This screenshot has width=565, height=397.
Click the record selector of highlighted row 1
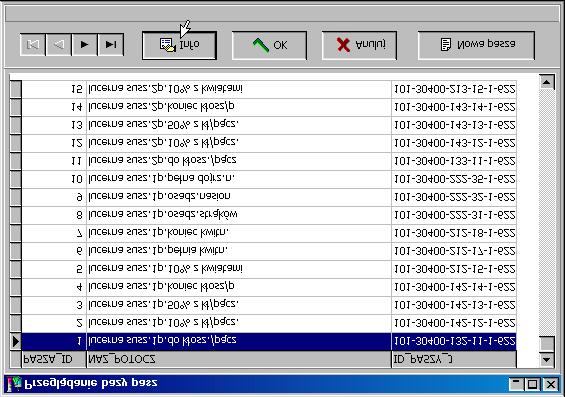(x=15, y=341)
